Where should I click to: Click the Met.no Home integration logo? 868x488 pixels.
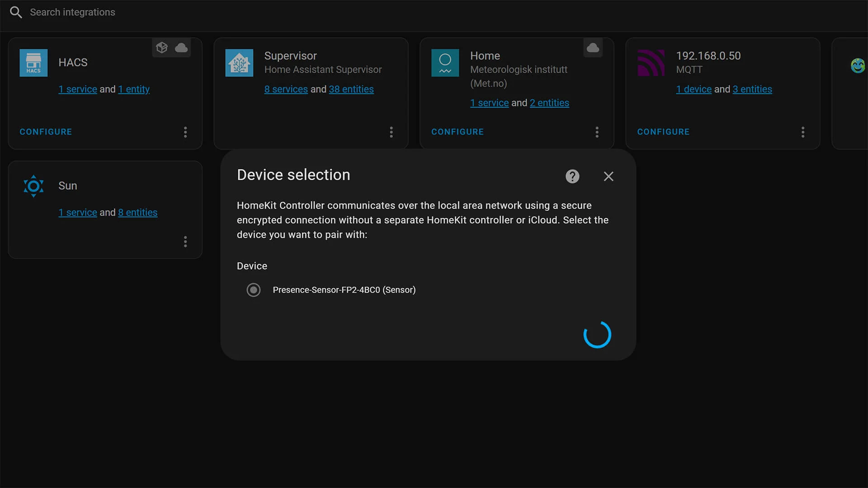click(x=445, y=63)
